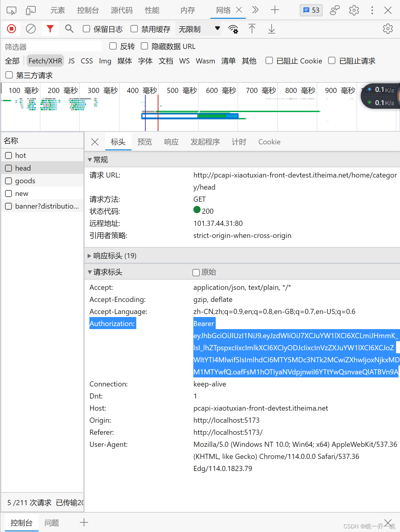Open the Initiator tab
Image resolution: width=400 pixels, height=532 pixels.
tap(205, 142)
